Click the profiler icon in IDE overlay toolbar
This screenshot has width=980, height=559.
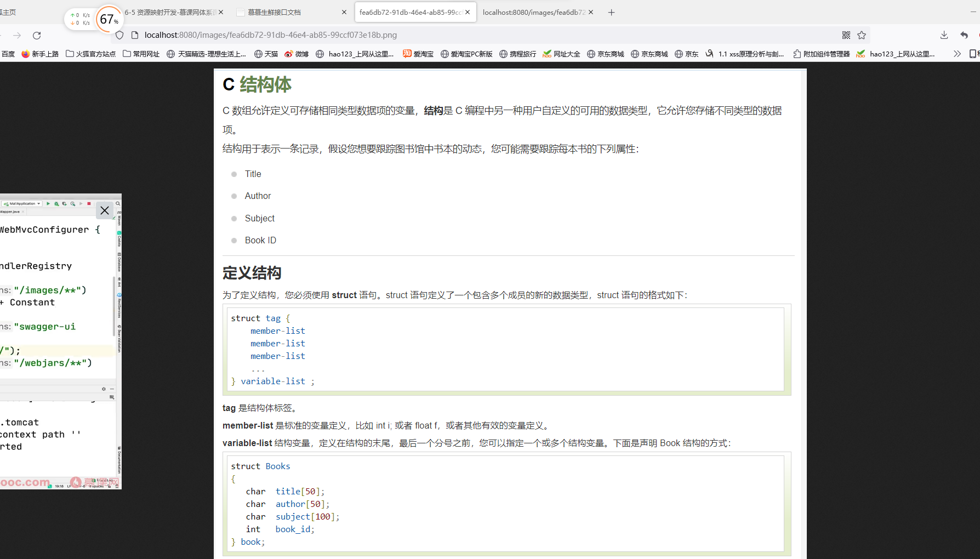coord(73,203)
